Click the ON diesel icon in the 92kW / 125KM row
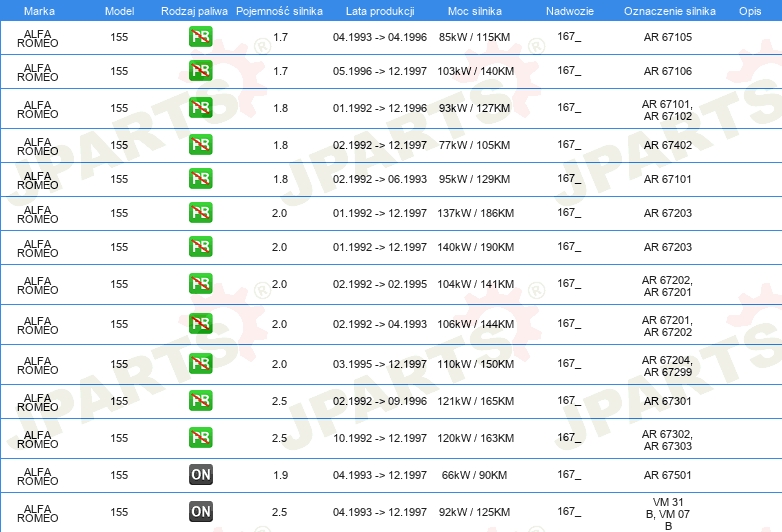The width and height of the screenshot is (782, 532). [200, 512]
